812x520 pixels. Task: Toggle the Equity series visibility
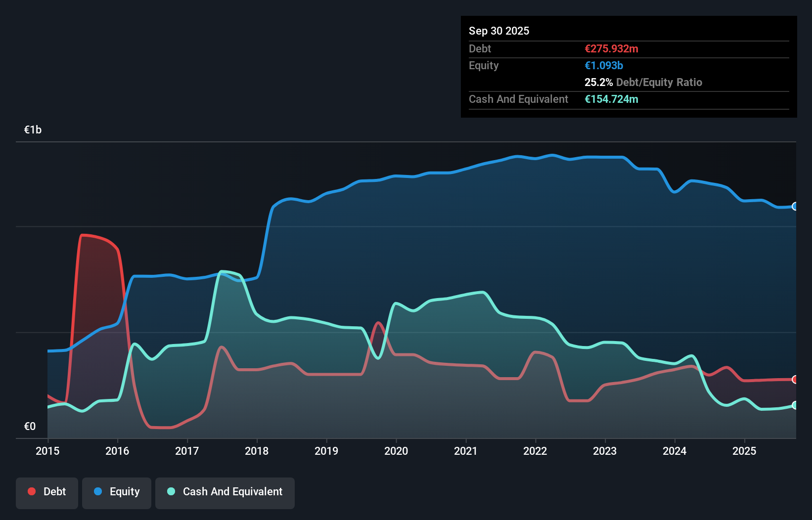click(117, 492)
